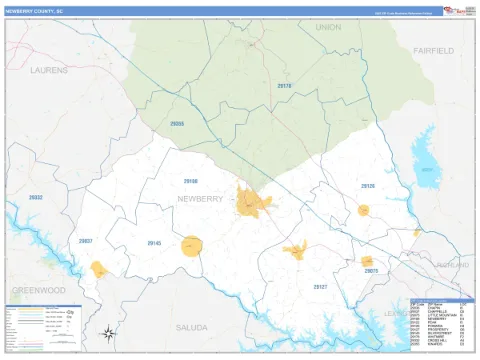Click the CHAPPELLS row in ZIP index
The image size is (480, 360).
point(438,312)
